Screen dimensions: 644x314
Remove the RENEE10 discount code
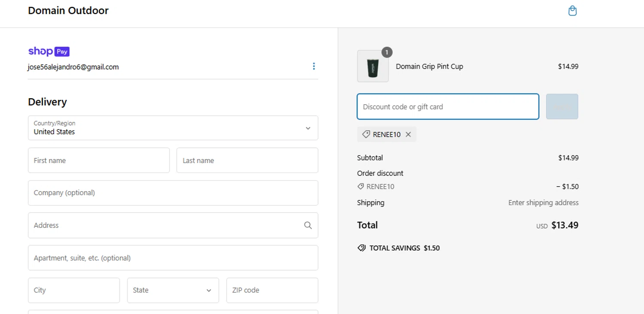[408, 134]
